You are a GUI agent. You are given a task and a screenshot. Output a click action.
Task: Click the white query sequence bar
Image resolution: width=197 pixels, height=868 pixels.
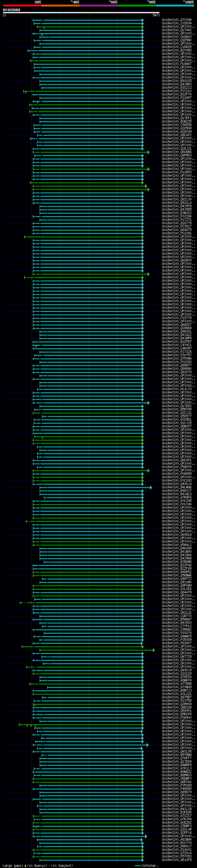pos(81,12)
